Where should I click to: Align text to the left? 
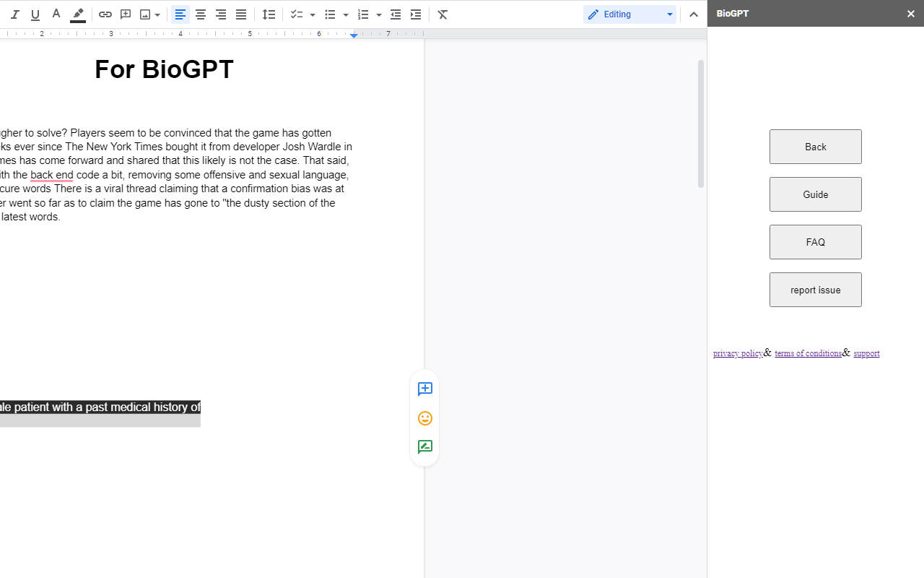[x=180, y=14]
